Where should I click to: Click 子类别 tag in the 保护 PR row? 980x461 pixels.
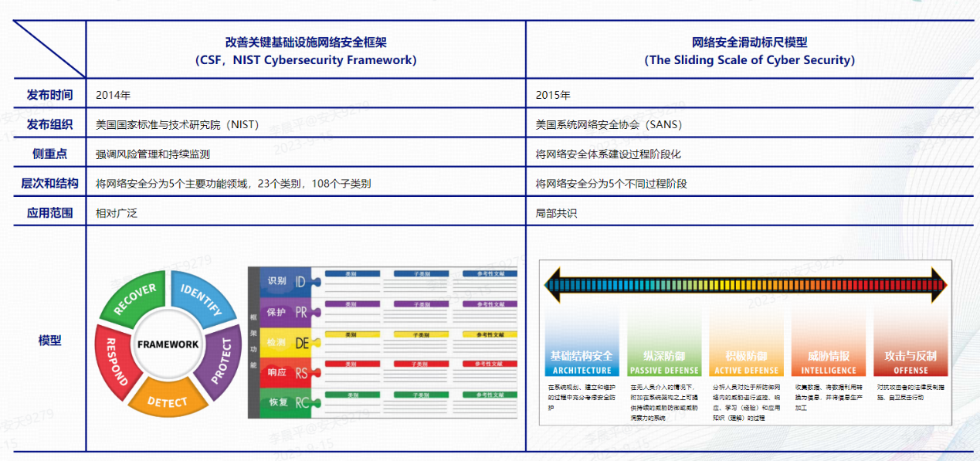click(421, 303)
